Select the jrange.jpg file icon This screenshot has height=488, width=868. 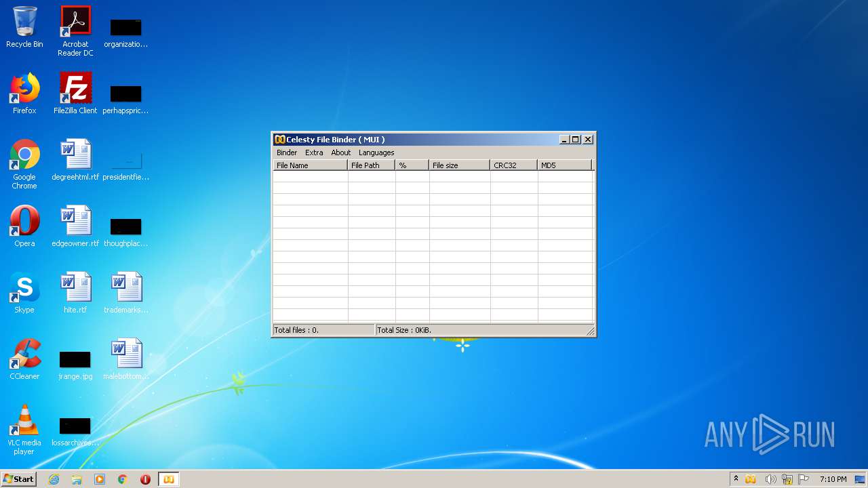[75, 365]
